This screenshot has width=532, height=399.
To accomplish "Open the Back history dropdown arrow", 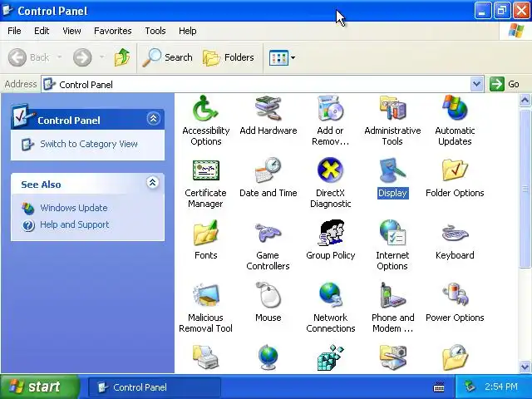I will 59,57.
